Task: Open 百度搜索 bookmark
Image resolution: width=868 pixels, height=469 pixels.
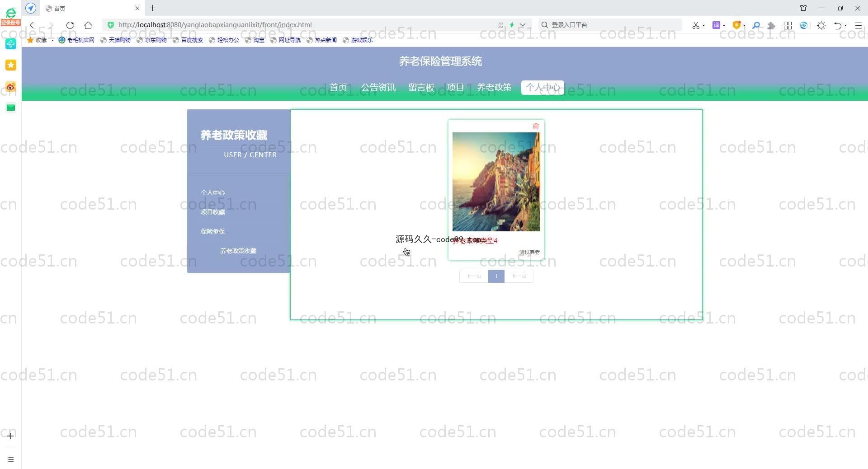Action: [x=188, y=40]
